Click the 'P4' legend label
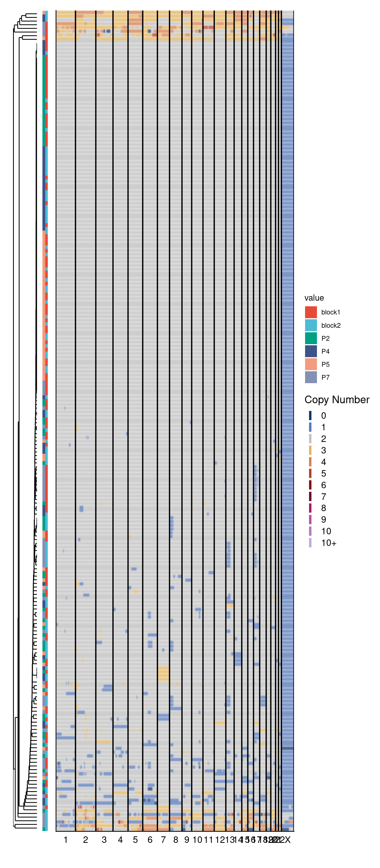The width and height of the screenshot is (380, 868). click(x=325, y=351)
